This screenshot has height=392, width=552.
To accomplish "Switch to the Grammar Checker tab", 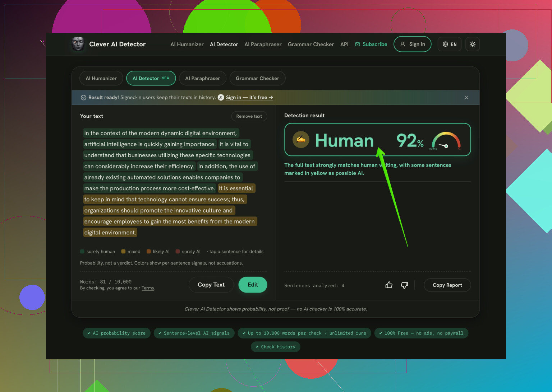I will 257,78.
